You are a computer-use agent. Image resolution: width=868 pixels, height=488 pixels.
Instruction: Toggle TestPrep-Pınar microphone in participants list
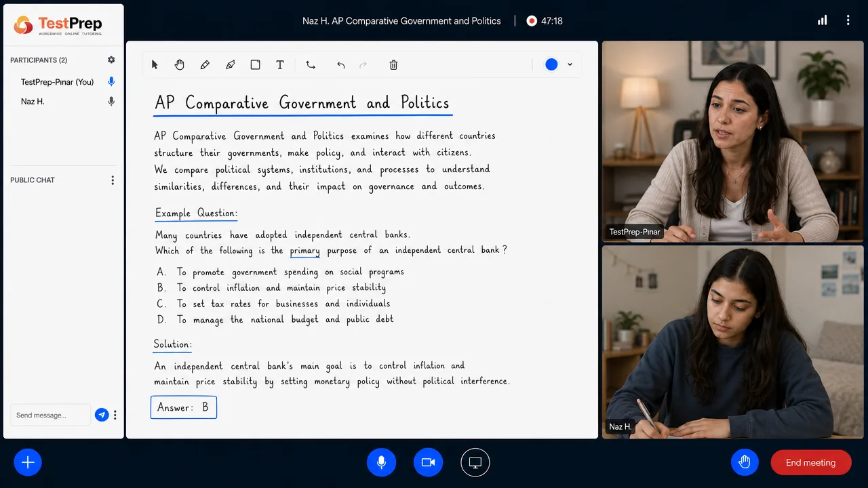(111, 82)
